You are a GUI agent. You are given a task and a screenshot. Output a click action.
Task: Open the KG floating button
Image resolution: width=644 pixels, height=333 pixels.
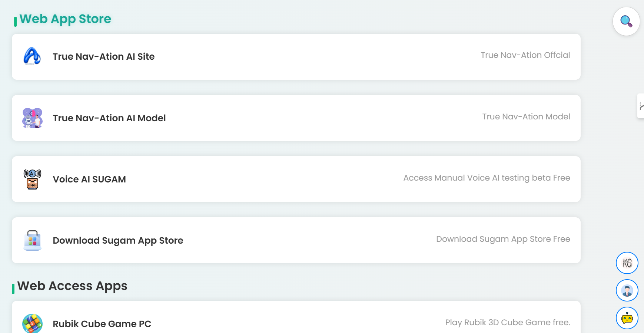(627, 263)
